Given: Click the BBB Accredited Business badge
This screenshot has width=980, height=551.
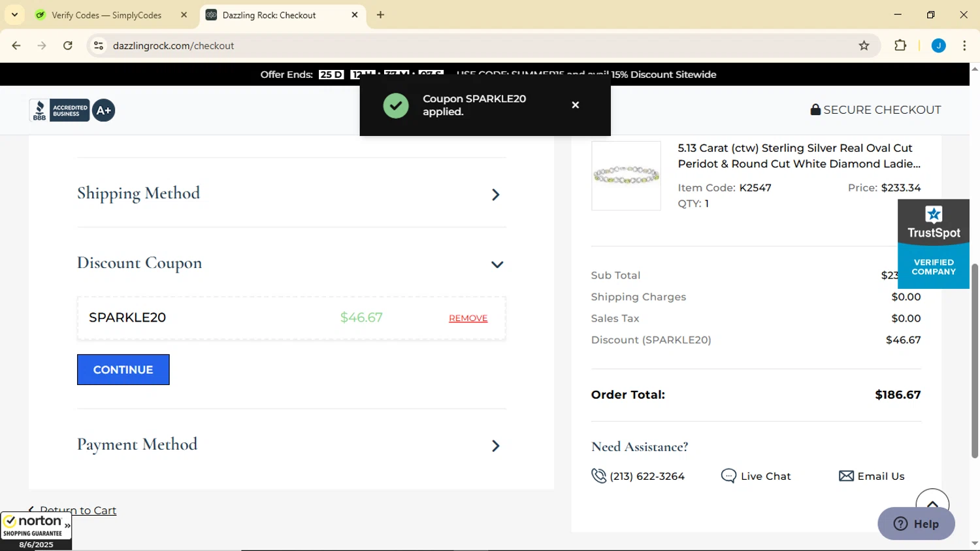Looking at the screenshot, I should point(59,110).
